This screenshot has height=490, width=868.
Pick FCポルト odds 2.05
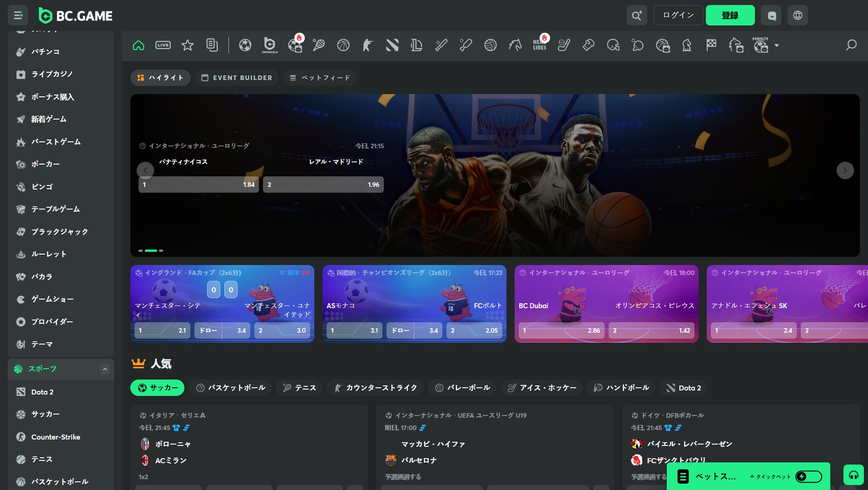coord(475,330)
